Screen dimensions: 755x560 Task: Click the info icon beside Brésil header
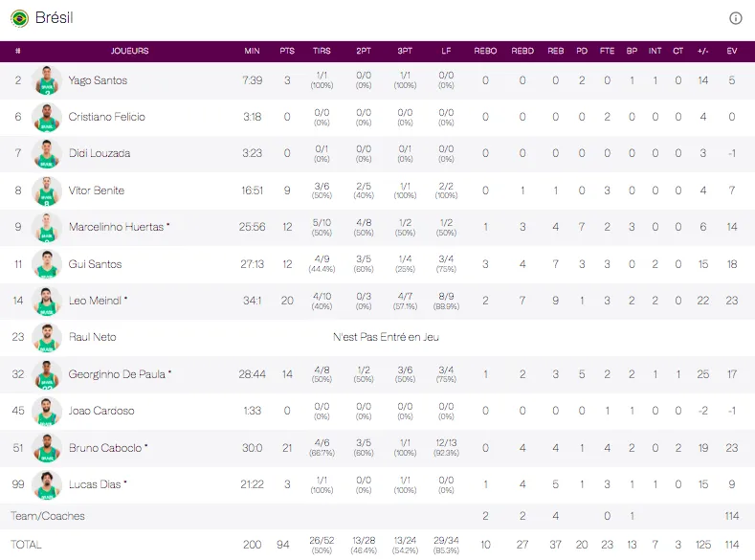click(x=736, y=18)
